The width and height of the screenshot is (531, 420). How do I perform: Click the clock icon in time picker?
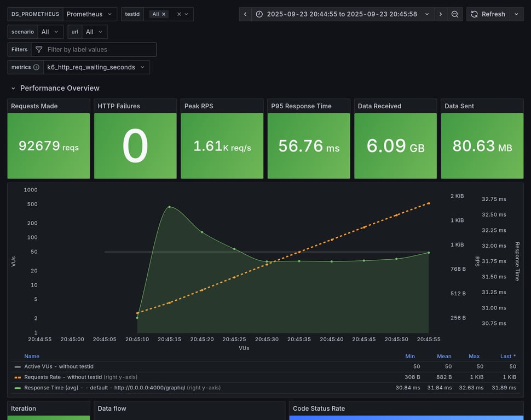pos(259,14)
